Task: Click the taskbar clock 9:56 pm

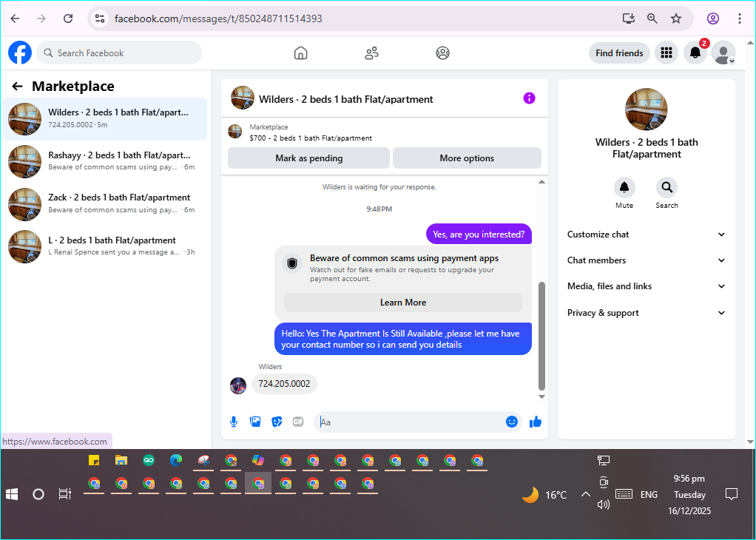Action: tap(689, 479)
